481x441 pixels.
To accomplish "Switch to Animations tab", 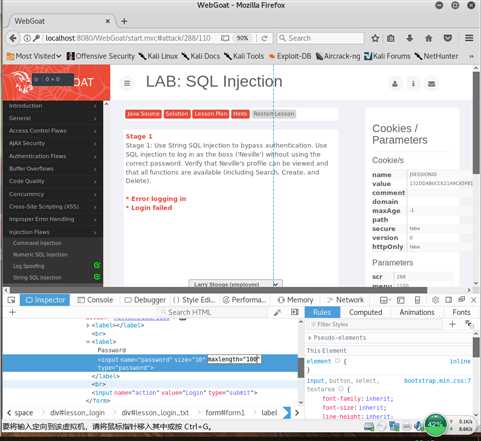I will 417,312.
